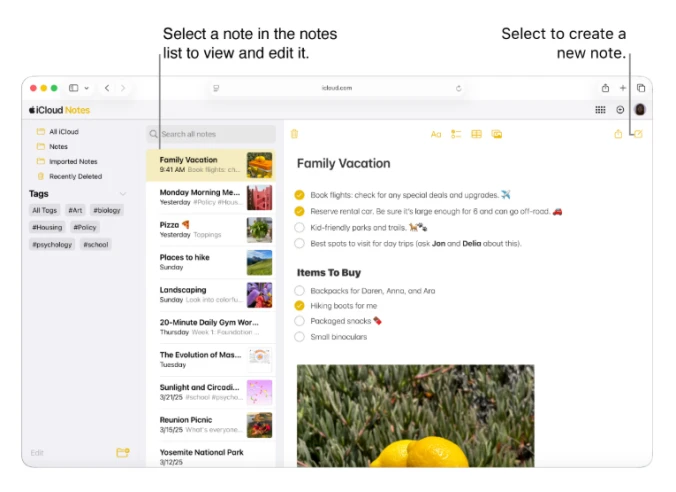Open the account profile avatar
Screen dimensions: 676x492
coord(640,110)
